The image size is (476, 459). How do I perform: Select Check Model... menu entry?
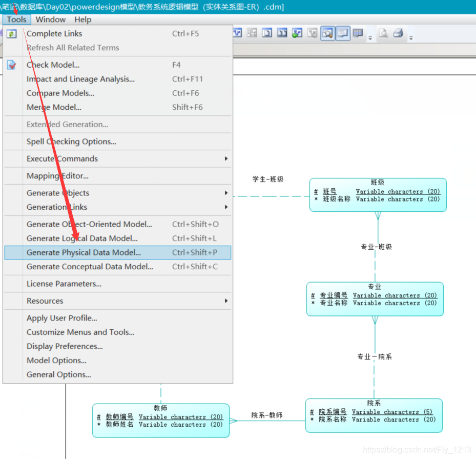coord(118,65)
